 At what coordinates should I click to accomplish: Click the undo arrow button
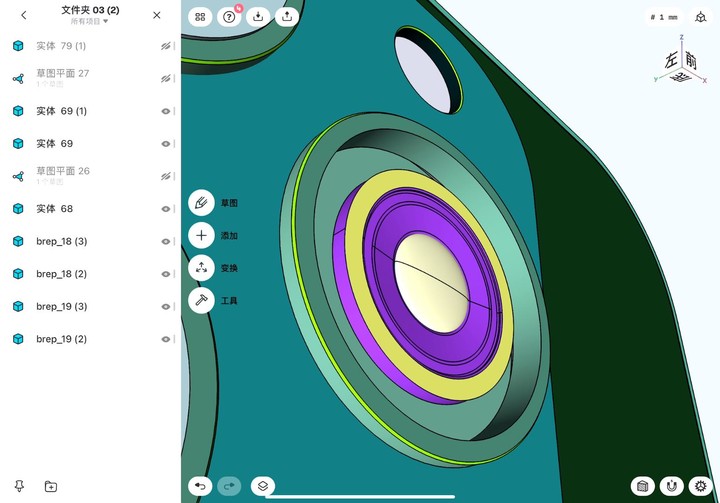(x=200, y=486)
